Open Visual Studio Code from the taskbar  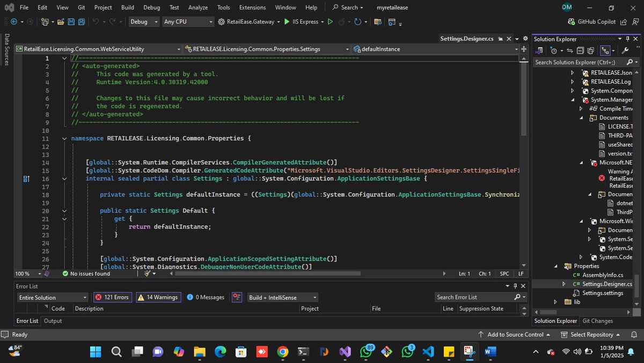coord(428,352)
